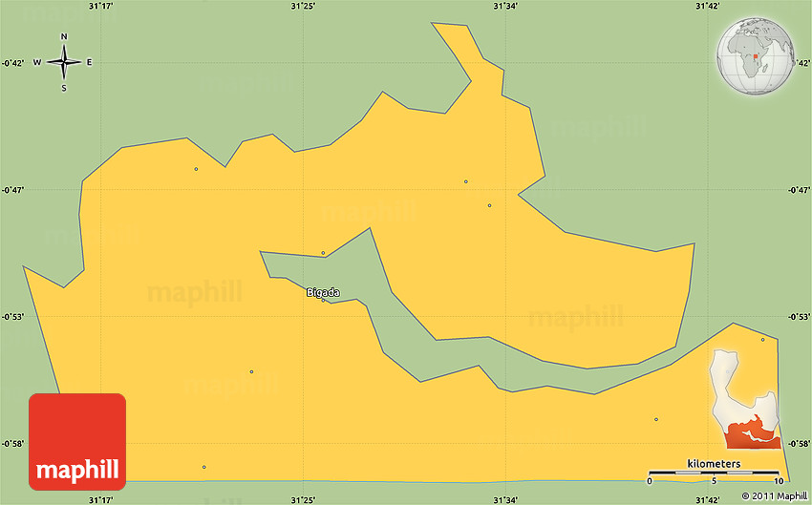Click the -0°42' latitude label on left edge
The image size is (812, 505).
(12, 63)
